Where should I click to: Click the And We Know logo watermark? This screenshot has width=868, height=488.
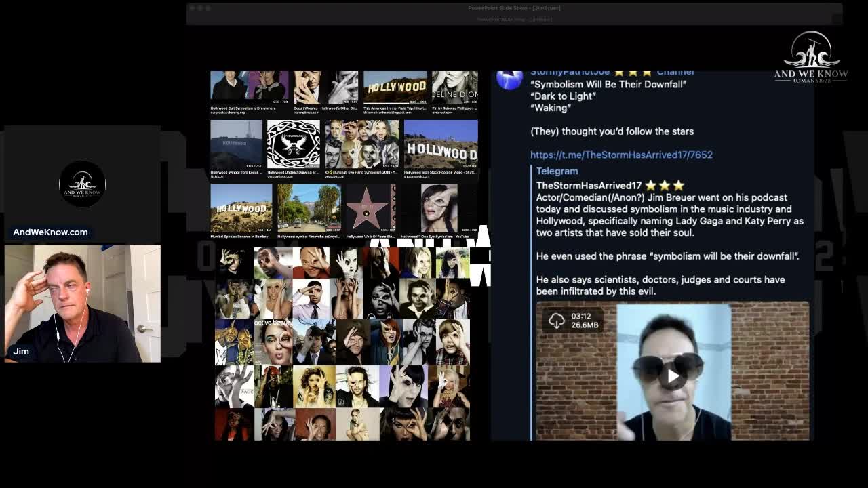[811, 57]
